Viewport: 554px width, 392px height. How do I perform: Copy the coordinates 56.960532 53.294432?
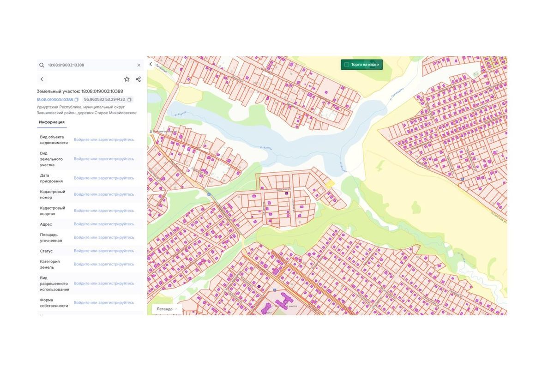click(130, 100)
